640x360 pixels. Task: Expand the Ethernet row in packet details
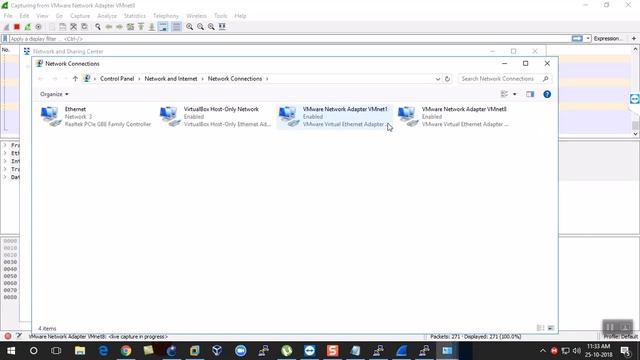click(x=5, y=153)
